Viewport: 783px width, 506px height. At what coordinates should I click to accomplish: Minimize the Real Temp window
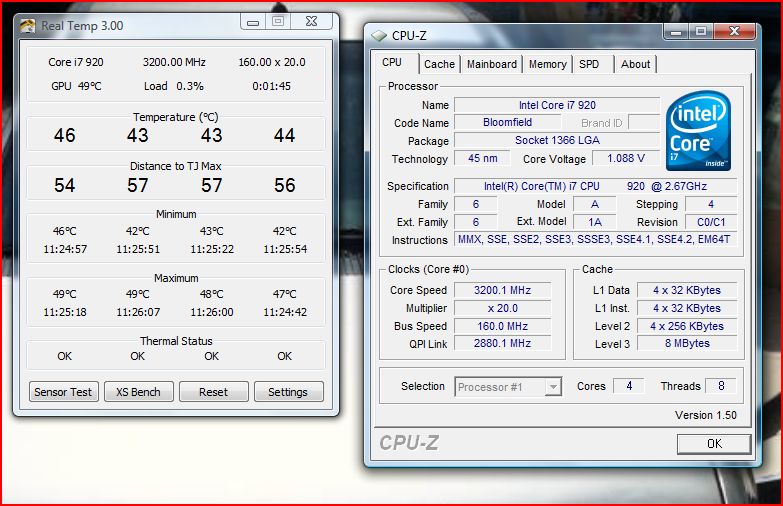coord(253,22)
